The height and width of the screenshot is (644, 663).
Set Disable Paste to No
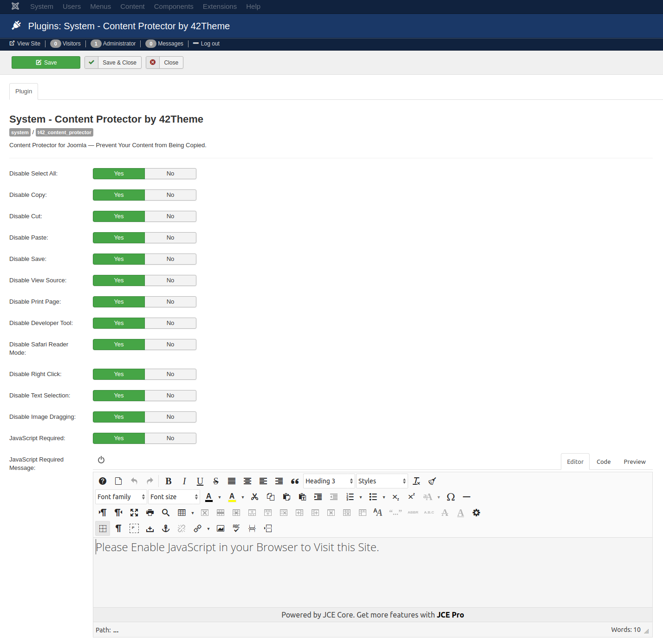click(170, 238)
